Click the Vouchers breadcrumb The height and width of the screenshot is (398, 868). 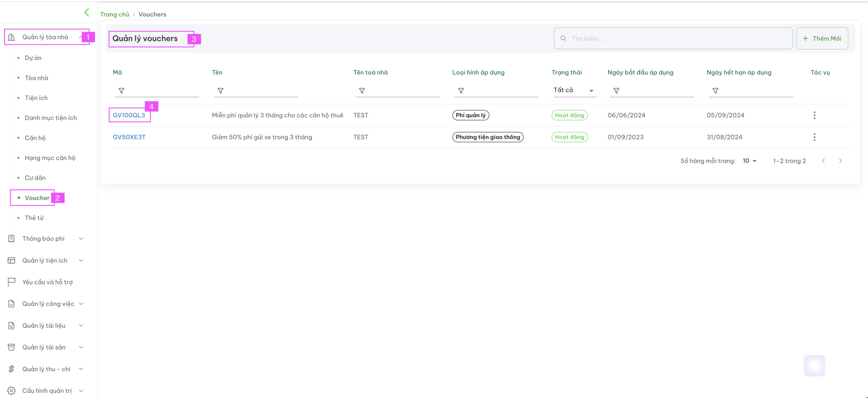(152, 14)
